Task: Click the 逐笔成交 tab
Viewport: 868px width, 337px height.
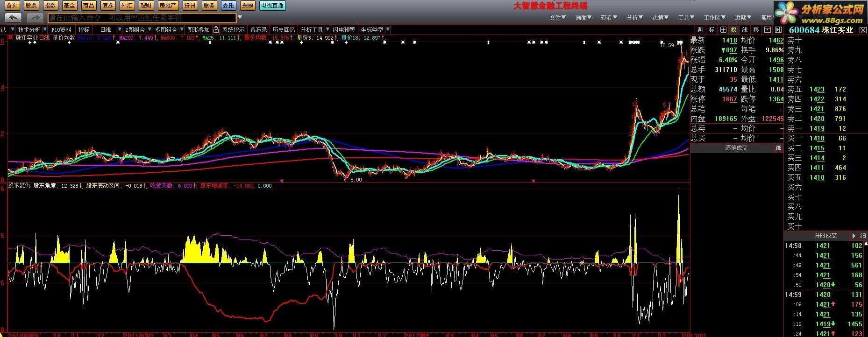Action: 736,148
